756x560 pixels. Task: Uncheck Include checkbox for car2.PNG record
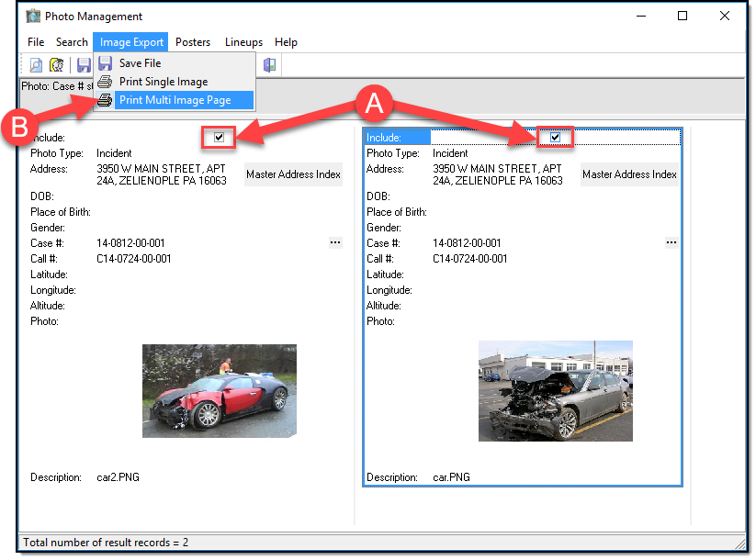(219, 138)
